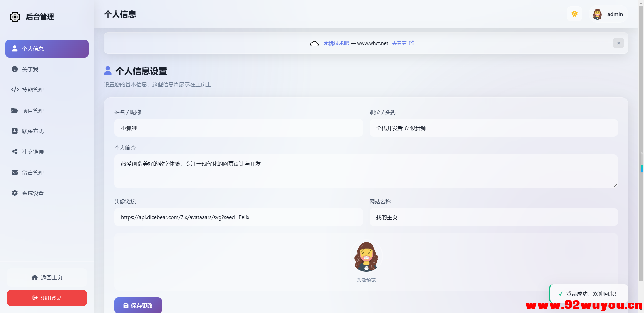Click the cloud icon in the announcement banner
Image resolution: width=644 pixels, height=313 pixels.
[314, 43]
